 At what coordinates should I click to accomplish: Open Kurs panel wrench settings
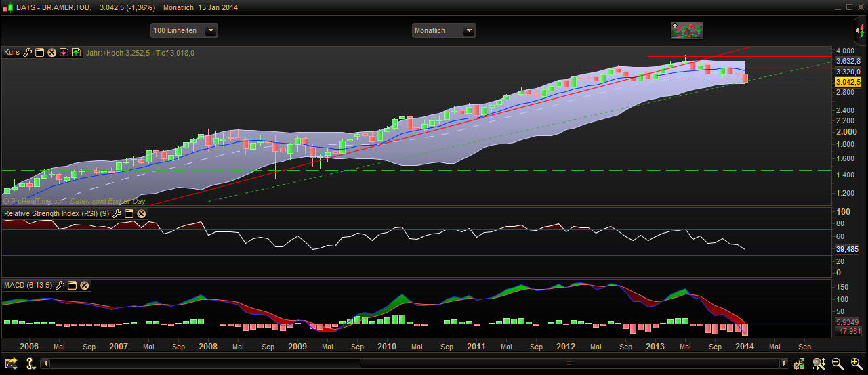tap(28, 52)
